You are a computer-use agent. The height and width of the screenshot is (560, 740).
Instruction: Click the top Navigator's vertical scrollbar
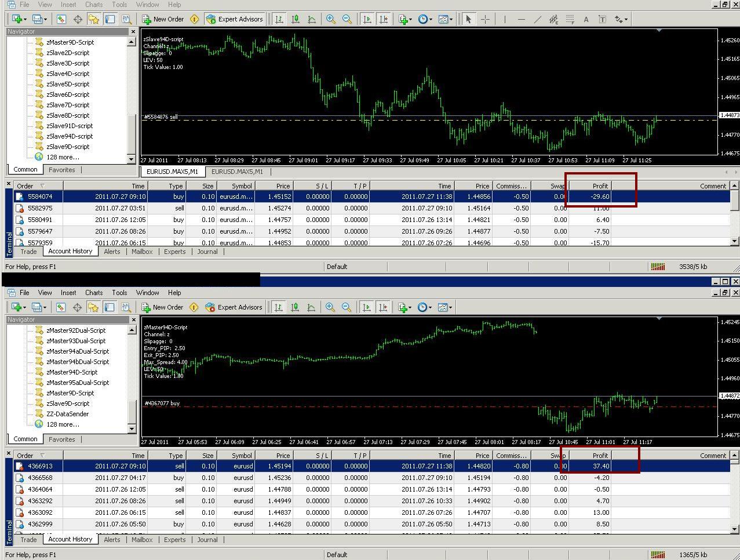(132, 100)
